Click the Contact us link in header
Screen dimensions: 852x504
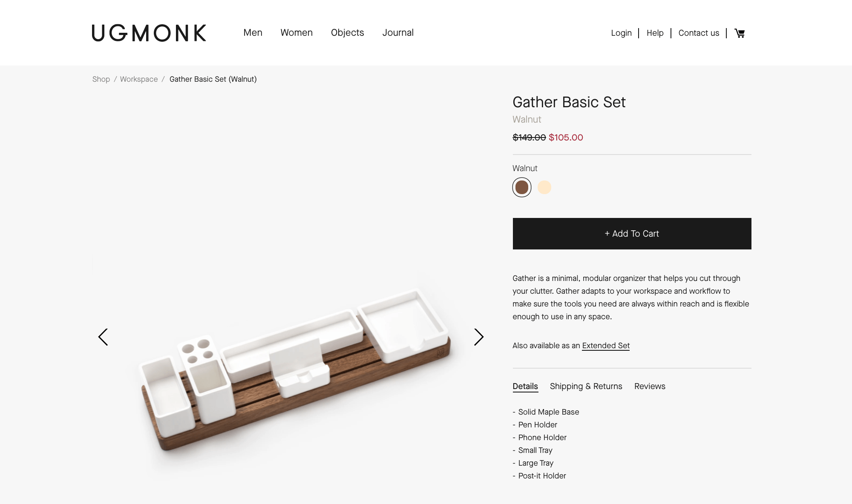coord(698,33)
